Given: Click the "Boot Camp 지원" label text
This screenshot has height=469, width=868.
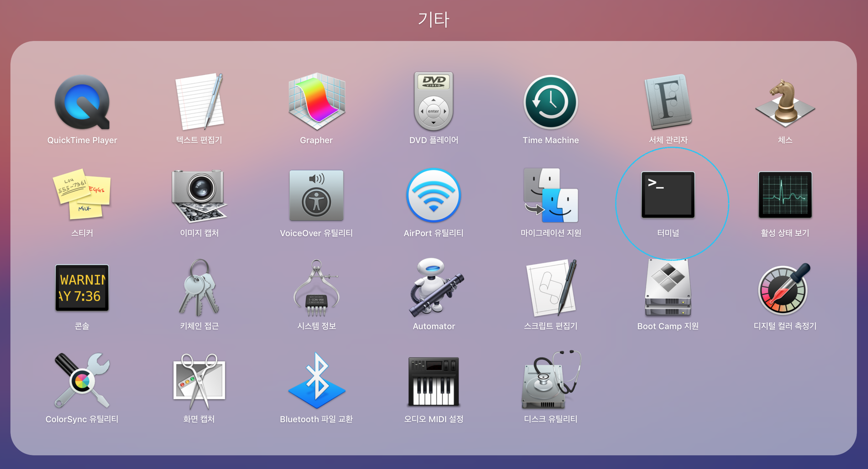Looking at the screenshot, I should tap(668, 326).
